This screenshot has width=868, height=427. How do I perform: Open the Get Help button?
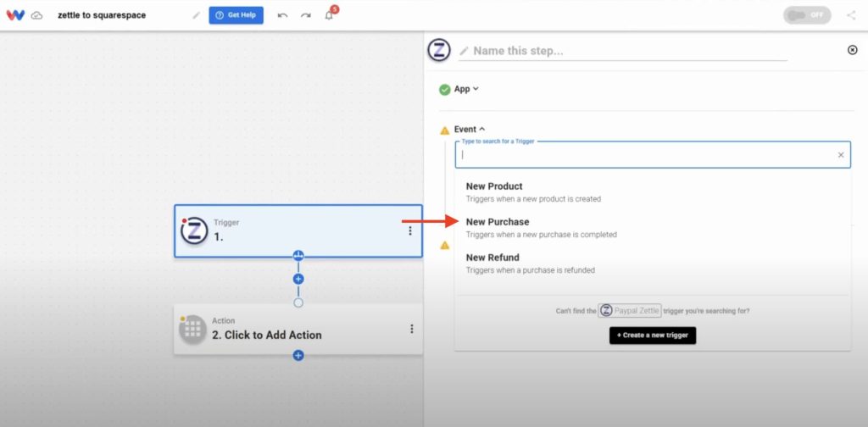pyautogui.click(x=236, y=15)
